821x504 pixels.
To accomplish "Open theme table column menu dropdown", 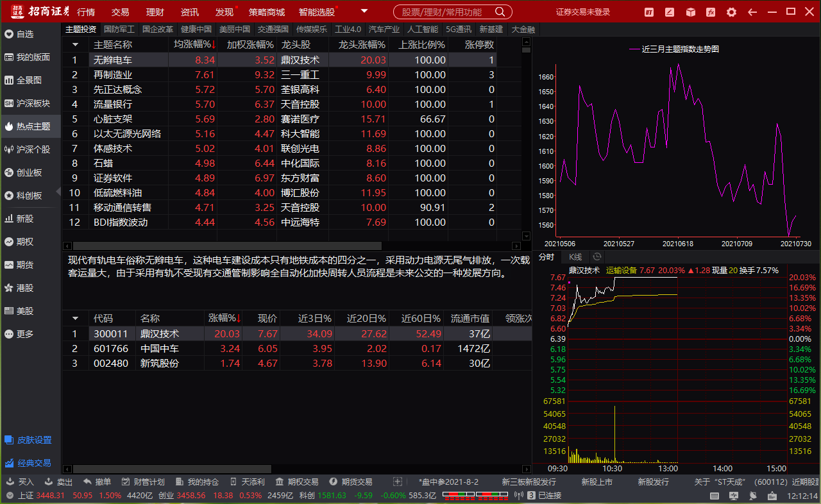I will coord(75,44).
